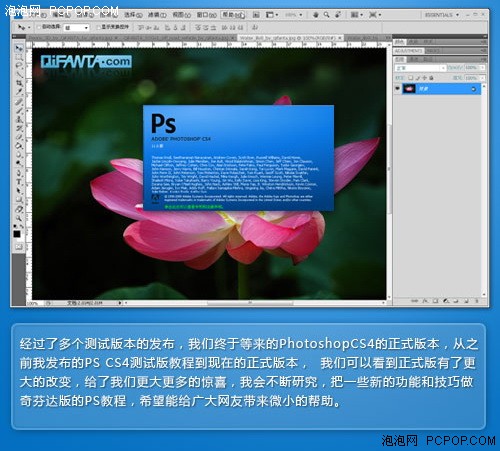Click the link layers button
Screen dimensions: 500x451
click(x=414, y=301)
